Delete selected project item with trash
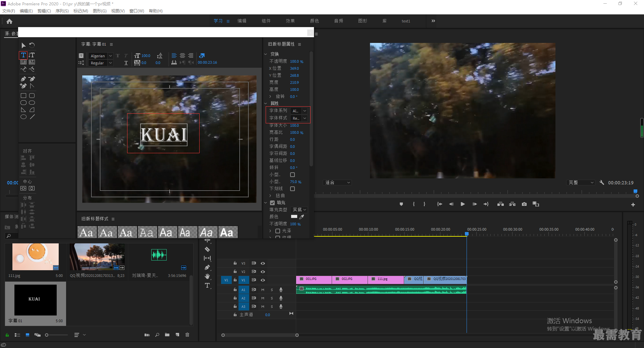 [x=187, y=335]
